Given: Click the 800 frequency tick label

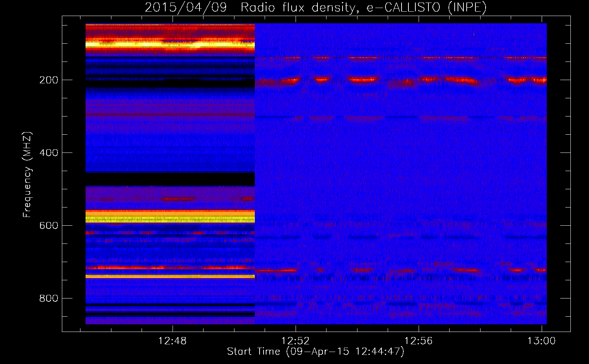Looking at the screenshot, I should tap(49, 298).
